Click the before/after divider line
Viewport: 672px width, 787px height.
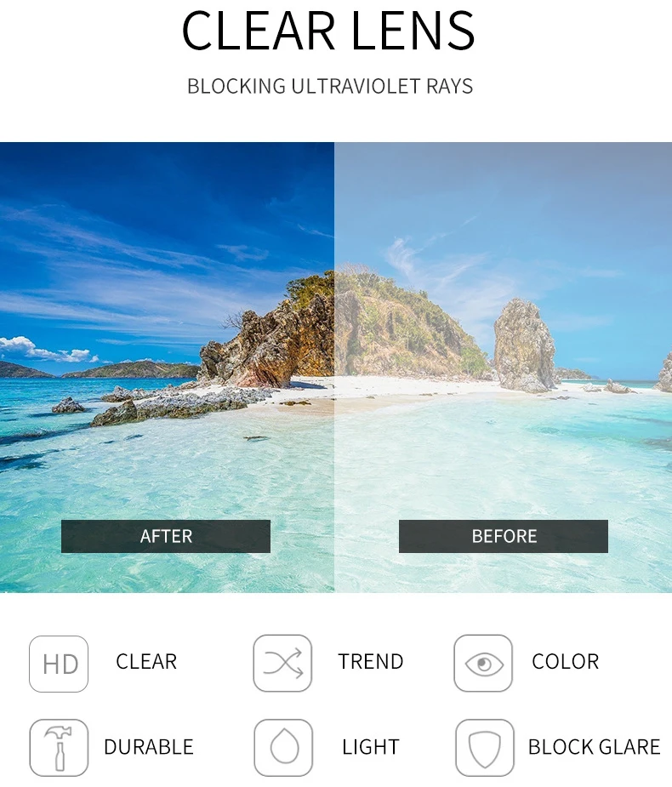(334, 368)
